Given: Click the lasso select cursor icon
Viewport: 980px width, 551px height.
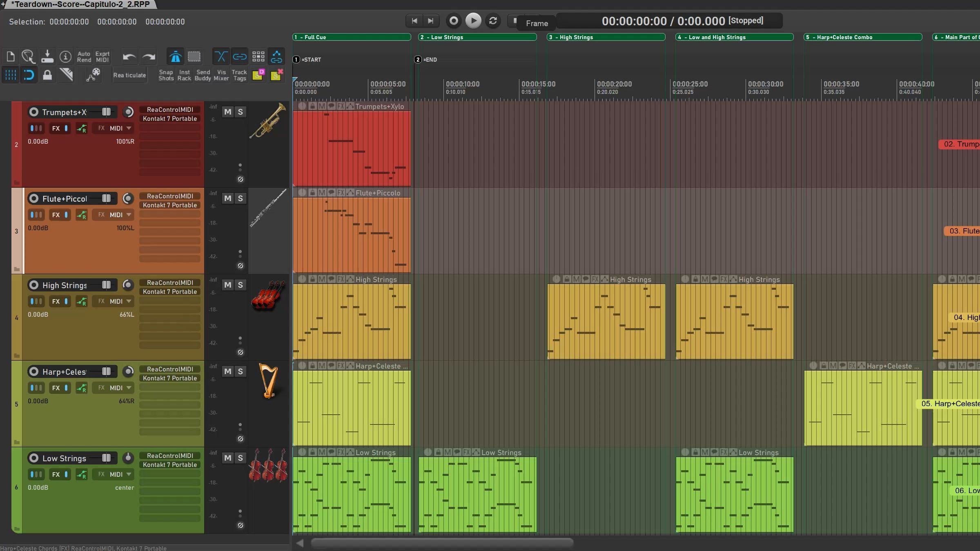Looking at the screenshot, I should [x=29, y=56].
